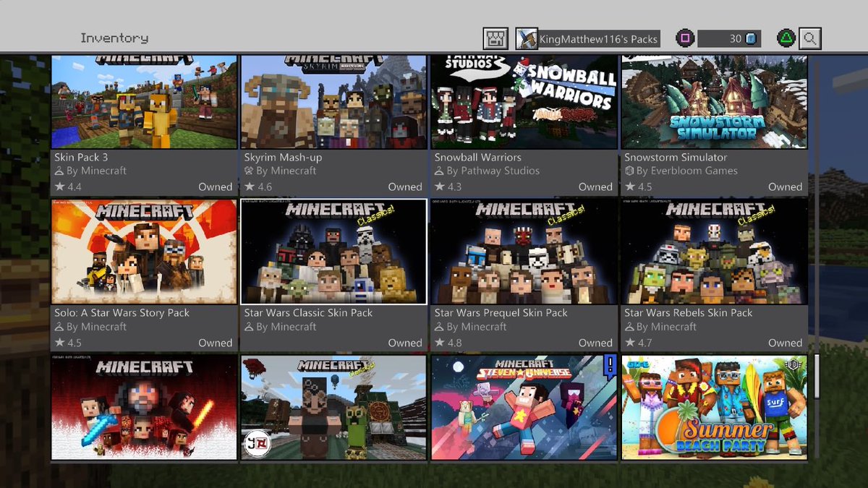This screenshot has height=488, width=868.
Task: Open the Star Wars Prequel Skin Pack thumbnail
Action: coord(524,252)
